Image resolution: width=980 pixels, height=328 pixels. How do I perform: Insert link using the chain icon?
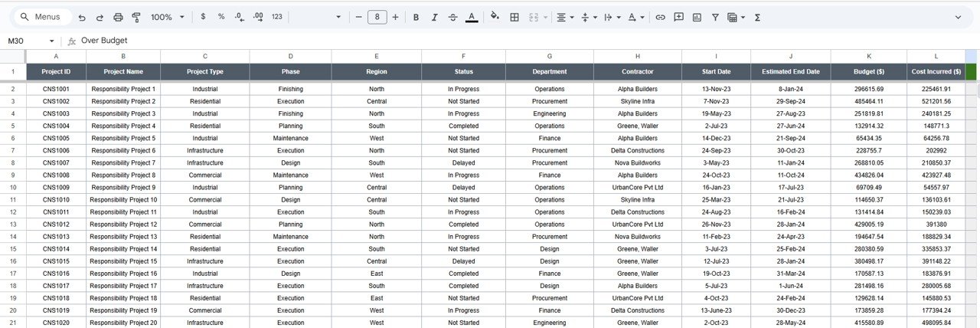(660, 17)
